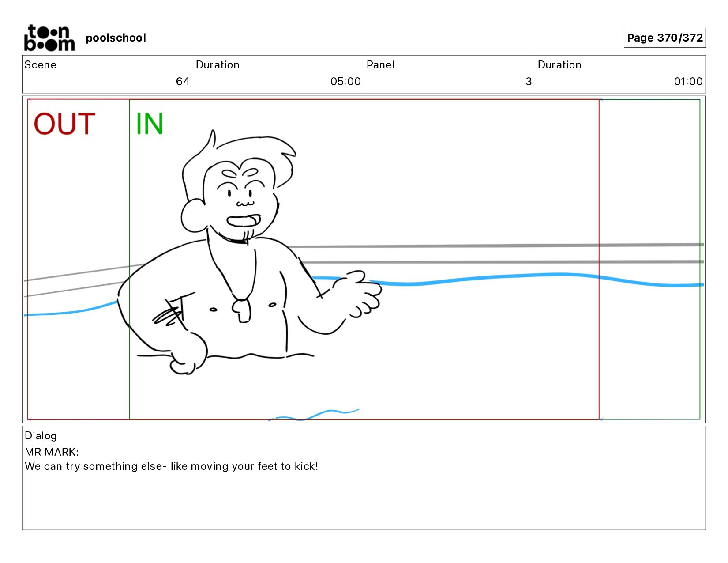
Task: Select the panel duration value '01:00'
Action: click(688, 81)
